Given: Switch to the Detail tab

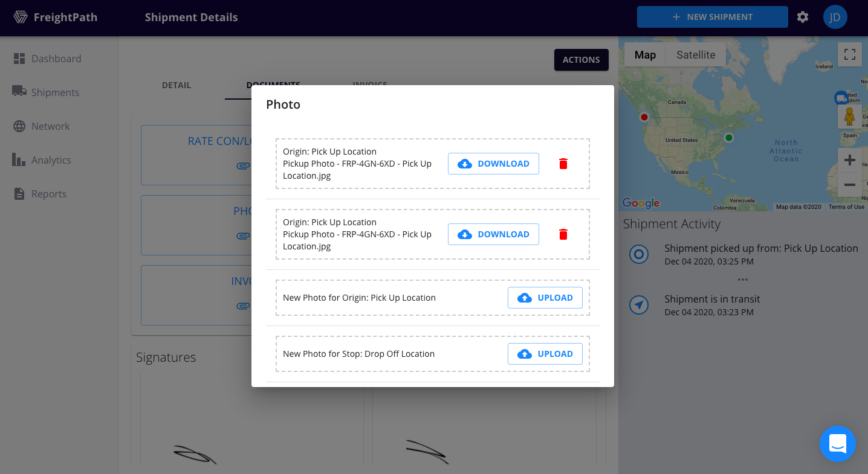Looking at the screenshot, I should (177, 85).
